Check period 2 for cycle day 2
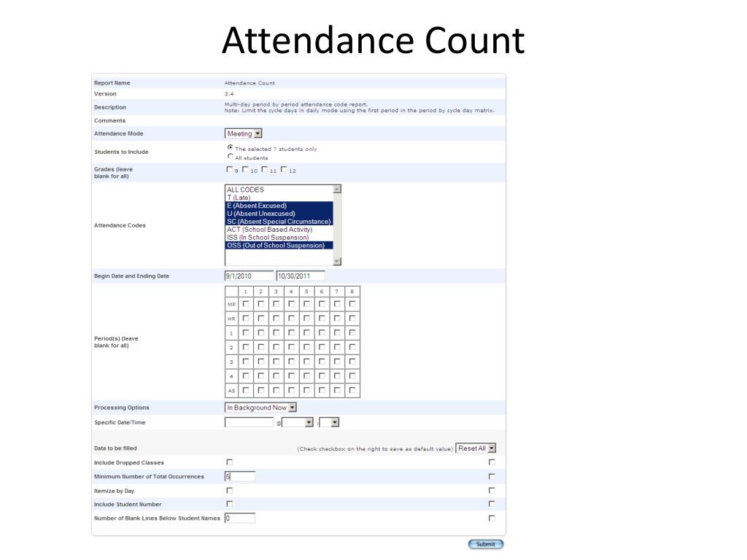747x560 pixels. pos(261,347)
